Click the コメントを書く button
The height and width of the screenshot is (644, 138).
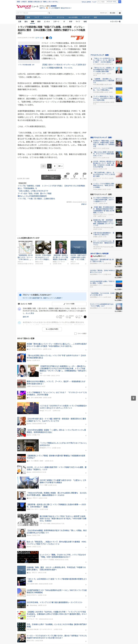69,304
